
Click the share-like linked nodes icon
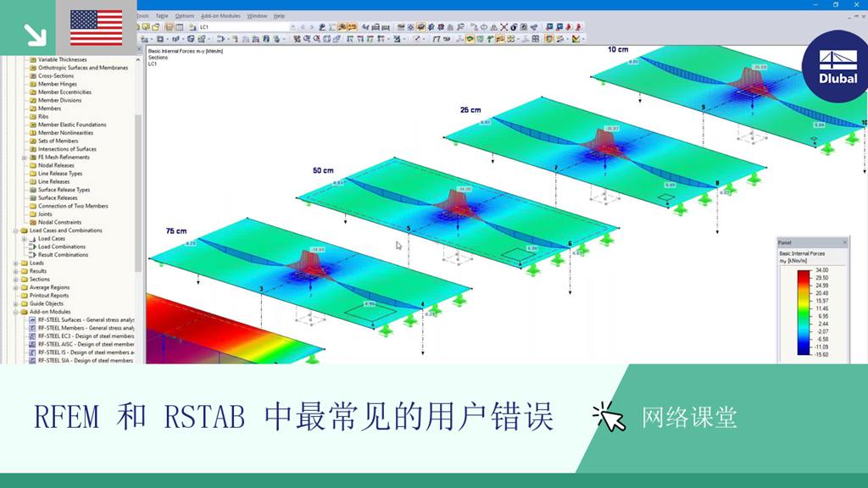[x=534, y=26]
